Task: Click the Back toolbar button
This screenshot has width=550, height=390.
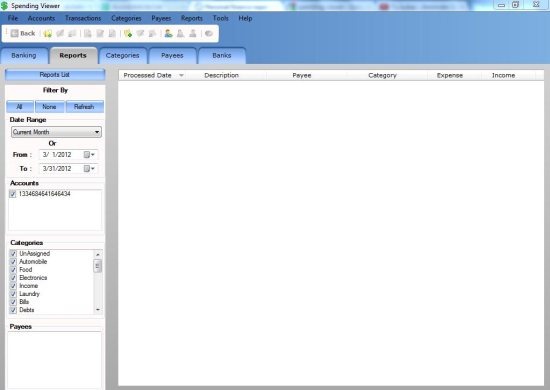Action: pos(23,33)
